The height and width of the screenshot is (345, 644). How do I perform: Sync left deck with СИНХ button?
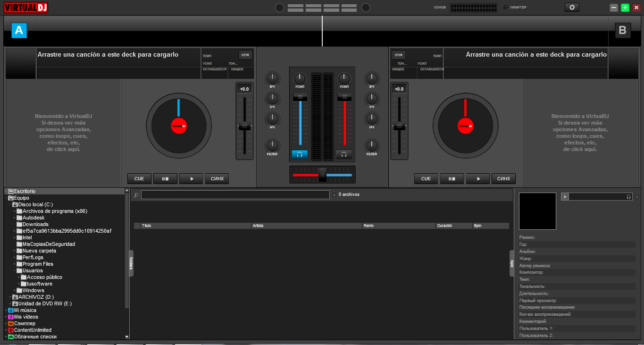pos(217,179)
